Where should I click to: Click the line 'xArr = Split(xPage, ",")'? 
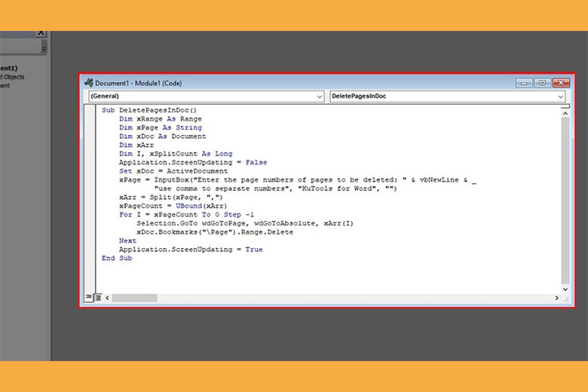170,198
